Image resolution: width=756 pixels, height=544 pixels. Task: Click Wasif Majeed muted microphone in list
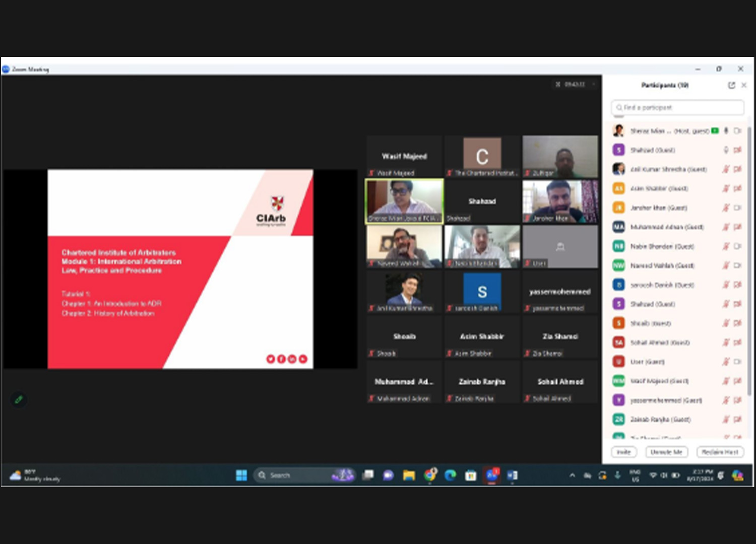click(x=726, y=381)
